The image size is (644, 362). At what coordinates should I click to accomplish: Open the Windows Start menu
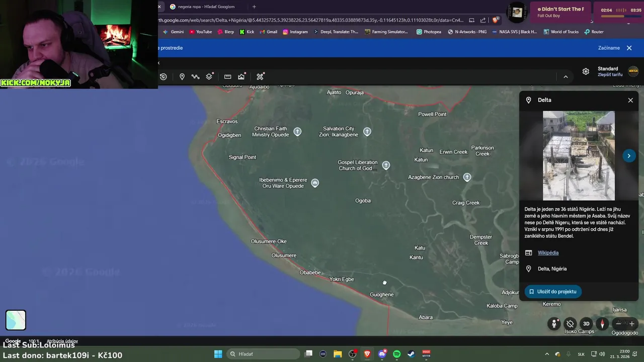click(x=218, y=354)
